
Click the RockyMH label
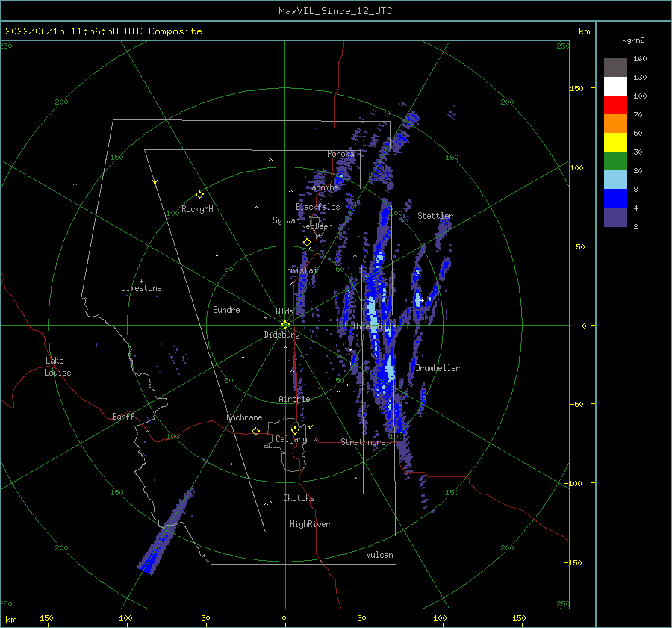coord(197,209)
